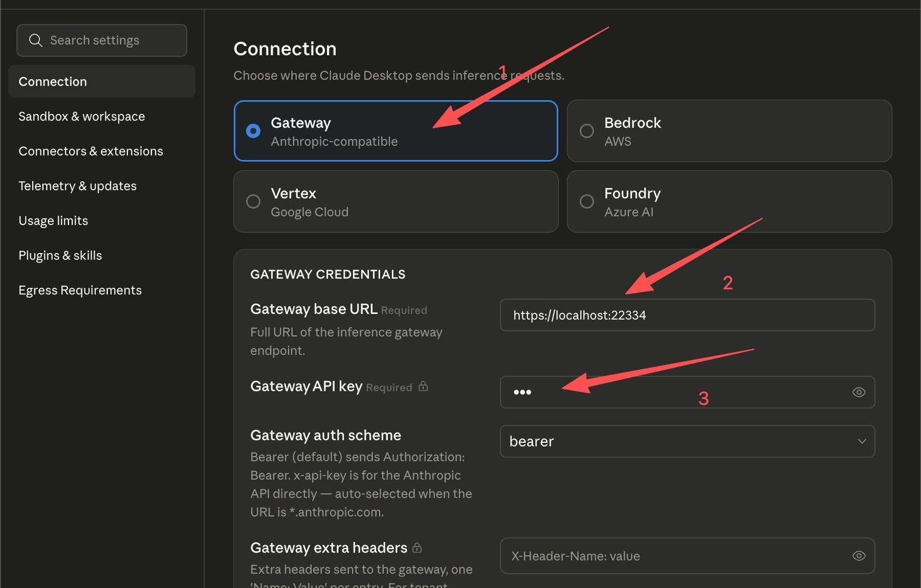This screenshot has height=588, width=921.
Task: Click the GATEWAY CREDENTIALS section title
Action: tap(327, 275)
